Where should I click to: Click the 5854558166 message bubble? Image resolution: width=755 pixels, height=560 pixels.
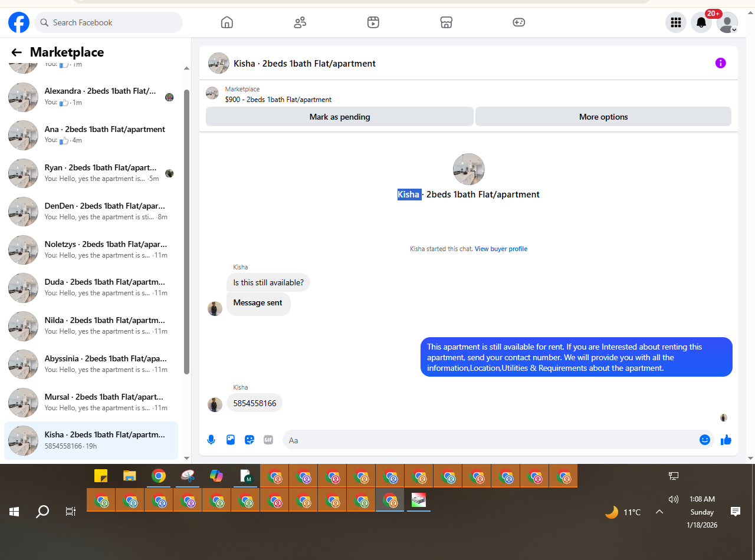[255, 403]
